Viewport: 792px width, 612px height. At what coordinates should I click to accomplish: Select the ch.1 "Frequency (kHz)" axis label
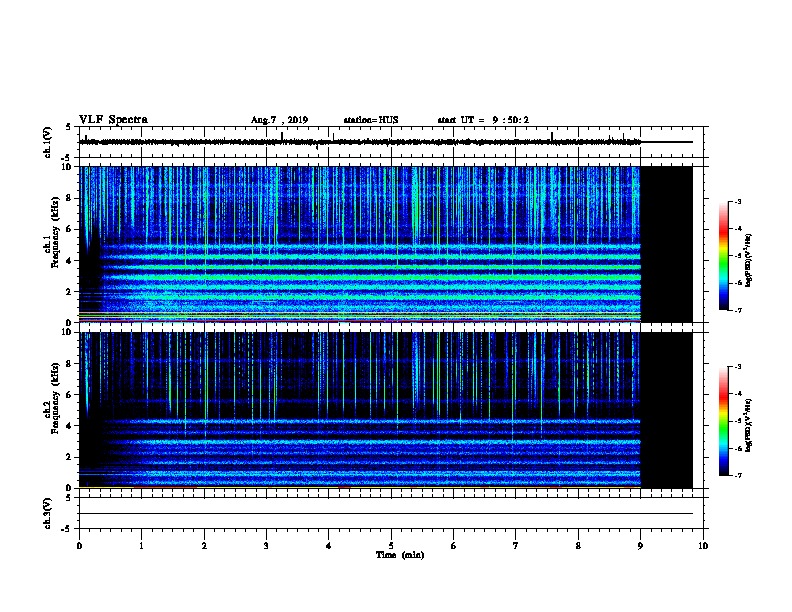pyautogui.click(x=55, y=232)
